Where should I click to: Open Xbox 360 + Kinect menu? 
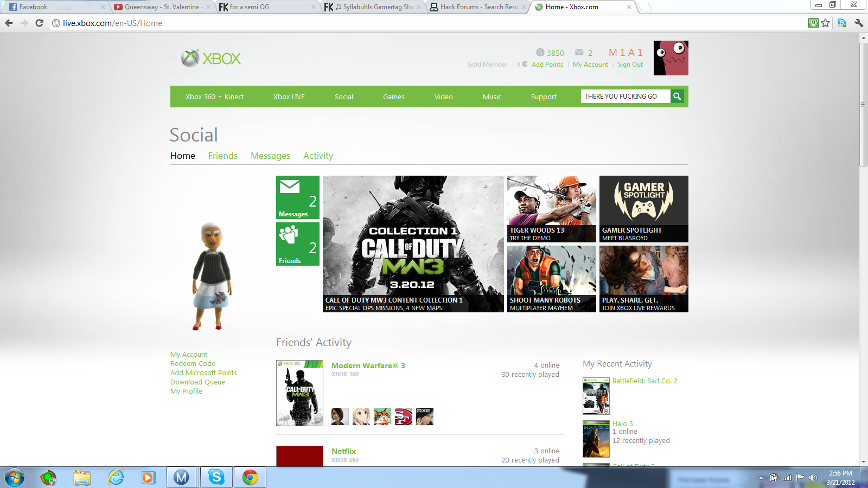click(x=214, y=97)
